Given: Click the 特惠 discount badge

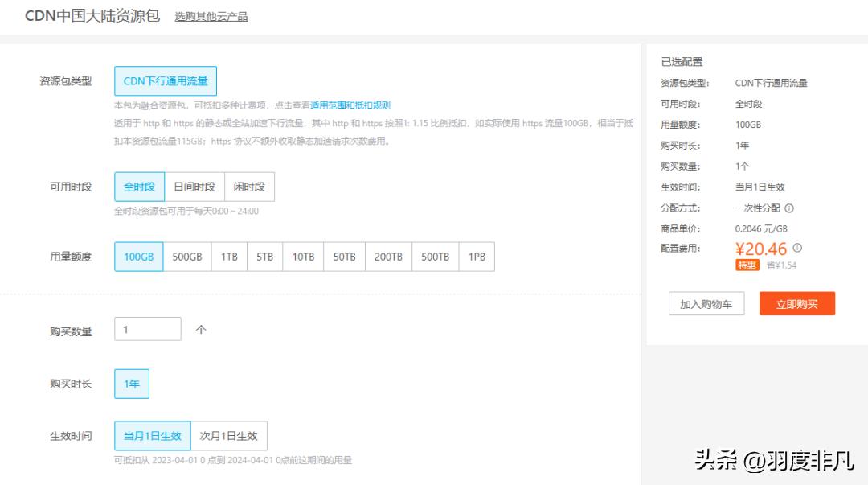Looking at the screenshot, I should click(746, 265).
